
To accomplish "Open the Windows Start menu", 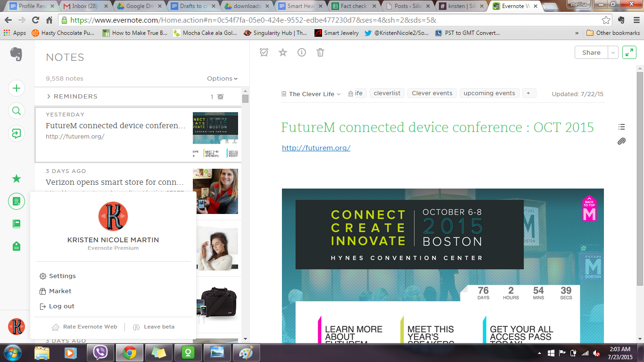I will pyautogui.click(x=12, y=352).
